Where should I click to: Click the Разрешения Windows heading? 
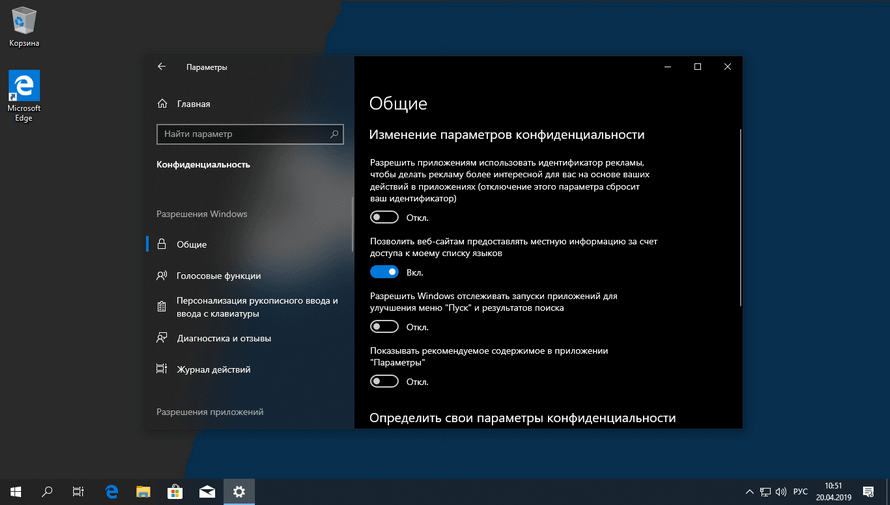(x=202, y=214)
